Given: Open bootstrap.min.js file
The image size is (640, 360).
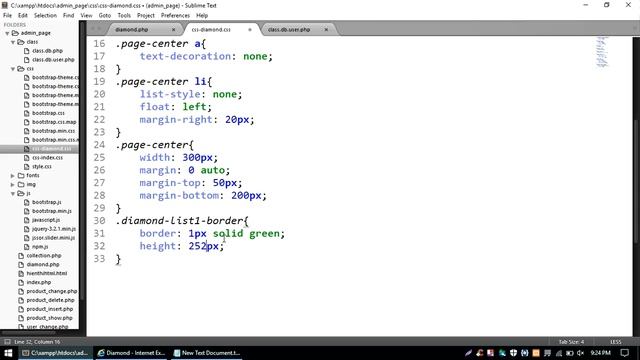Looking at the screenshot, I should (x=52, y=211).
